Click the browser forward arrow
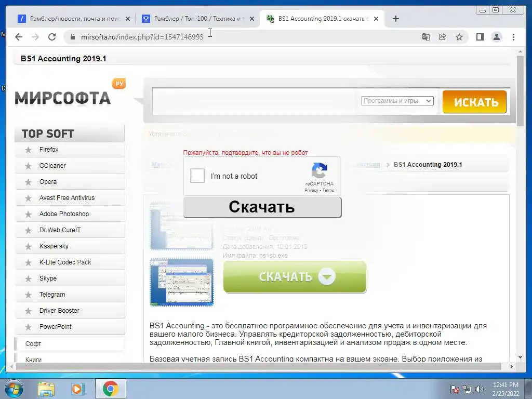The width and height of the screenshot is (532, 399). (35, 37)
